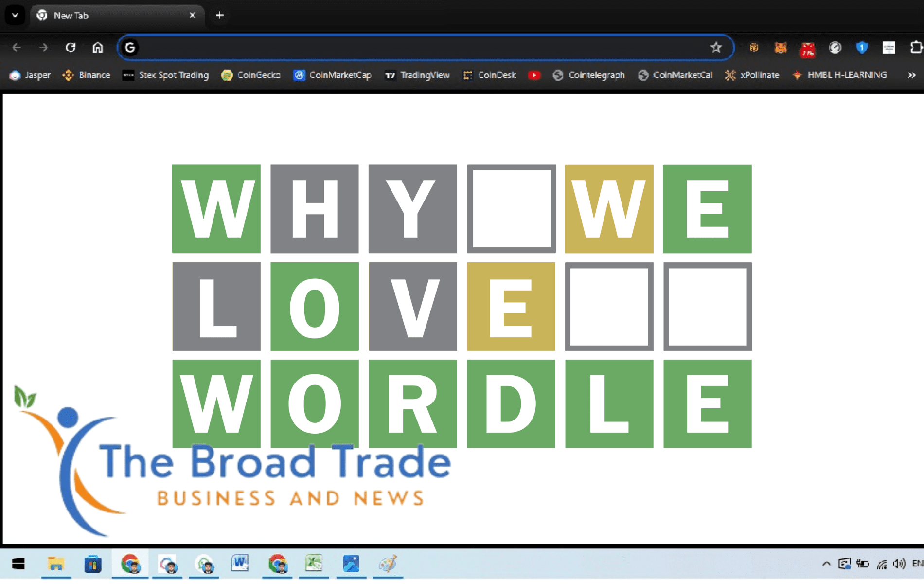The image size is (924, 584).
Task: Open Microsoft Word from the taskbar
Action: tap(240, 563)
